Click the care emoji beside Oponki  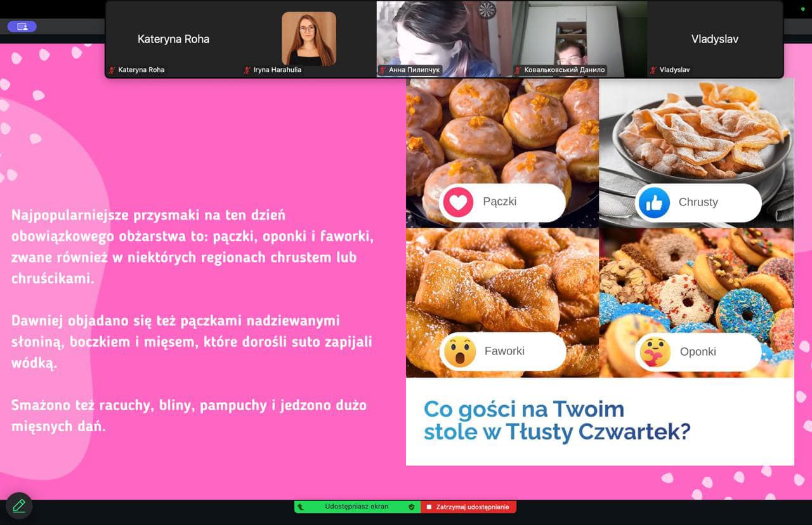655,352
